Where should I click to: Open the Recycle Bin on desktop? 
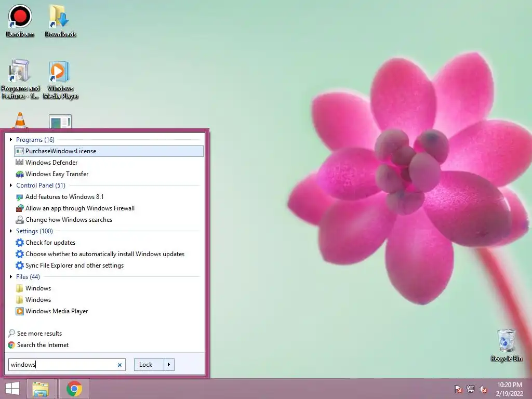(x=506, y=345)
